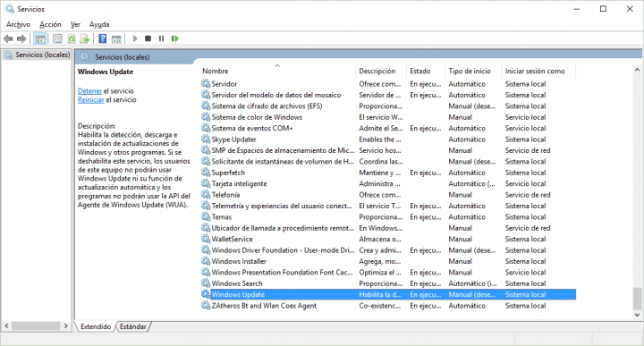This screenshot has width=644, height=346.
Task: Sort by the Estado column header
Action: point(426,71)
